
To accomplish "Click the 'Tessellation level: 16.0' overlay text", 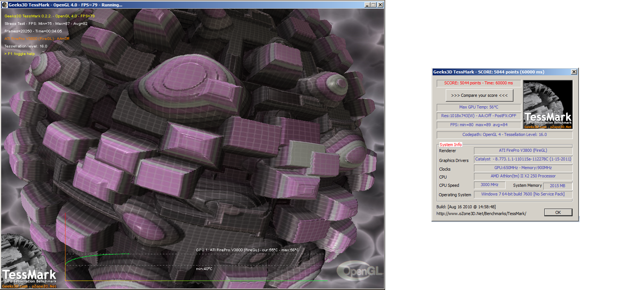I will point(26,46).
